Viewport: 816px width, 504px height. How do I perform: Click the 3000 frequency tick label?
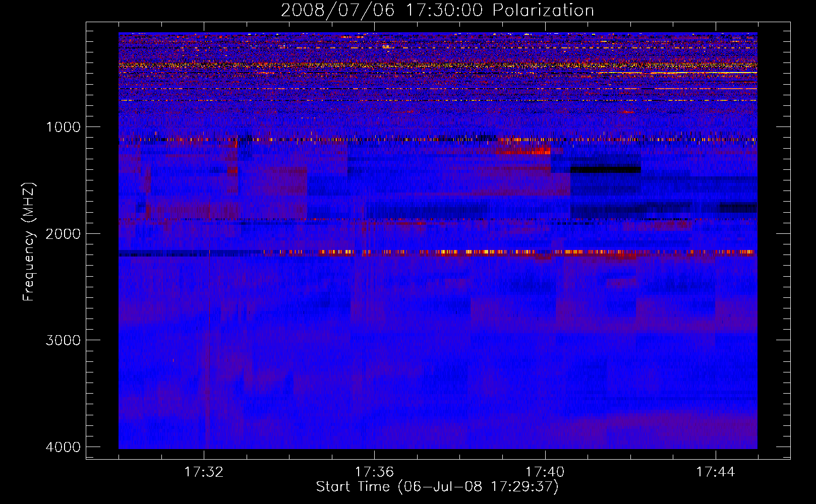tap(63, 340)
